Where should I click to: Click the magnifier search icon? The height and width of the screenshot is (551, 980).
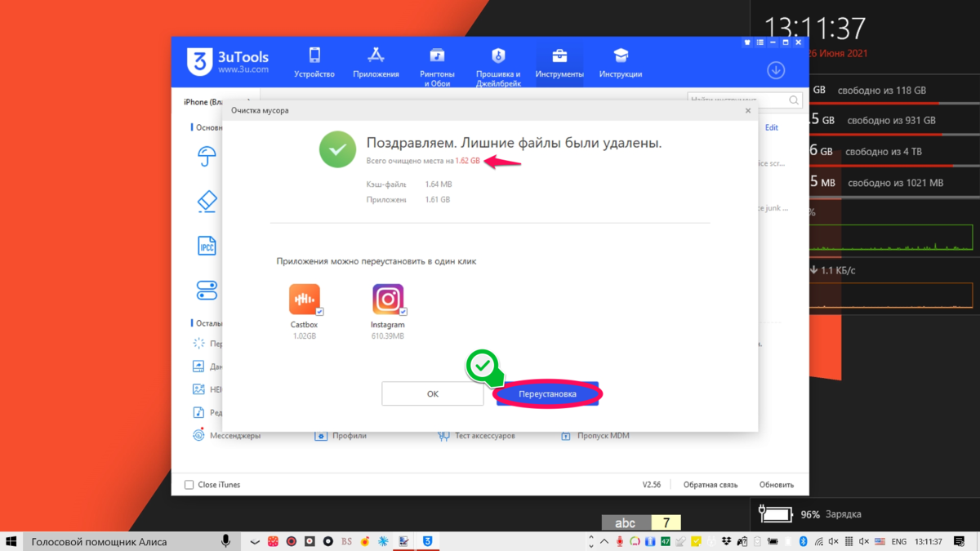click(x=794, y=100)
